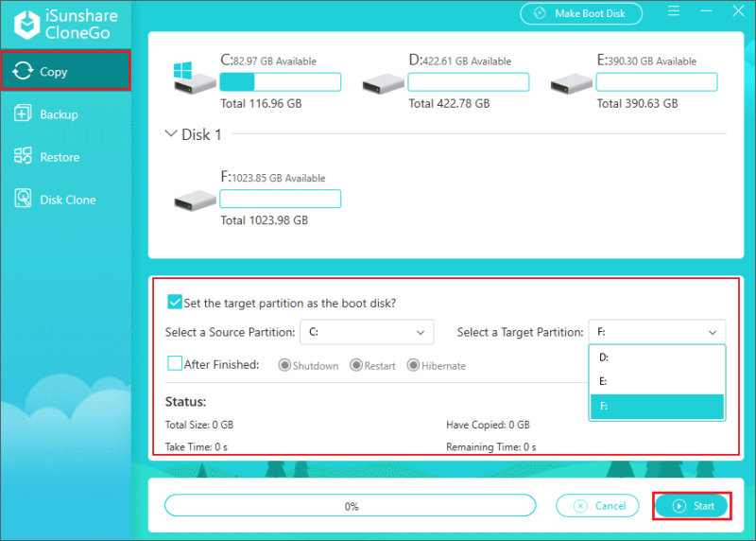Click the 'Total Size: 0 GB' status

[x=199, y=425]
